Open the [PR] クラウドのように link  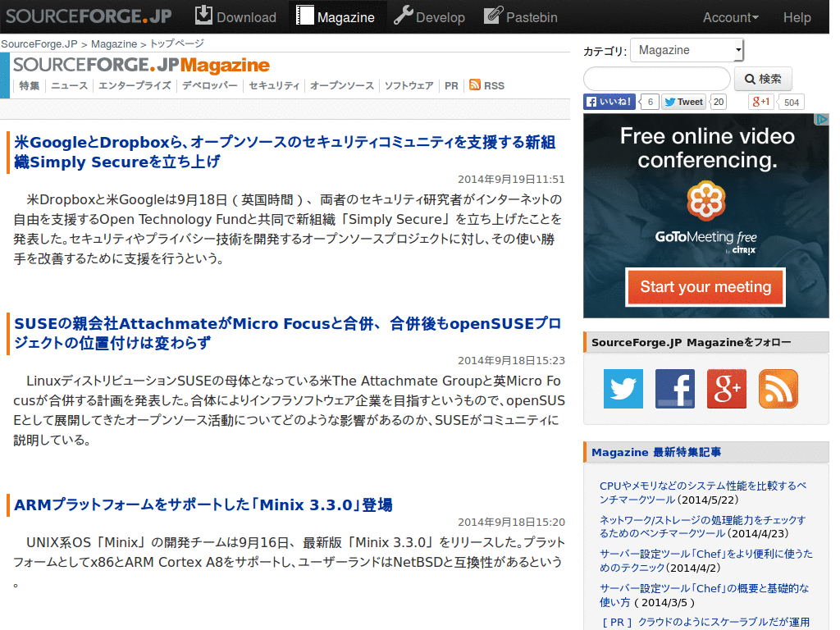click(x=705, y=622)
